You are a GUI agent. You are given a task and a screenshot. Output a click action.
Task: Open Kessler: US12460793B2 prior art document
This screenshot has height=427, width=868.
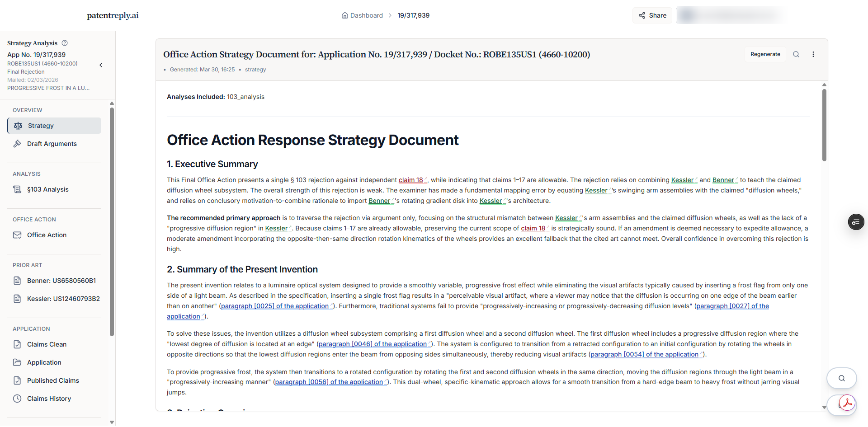tap(63, 299)
